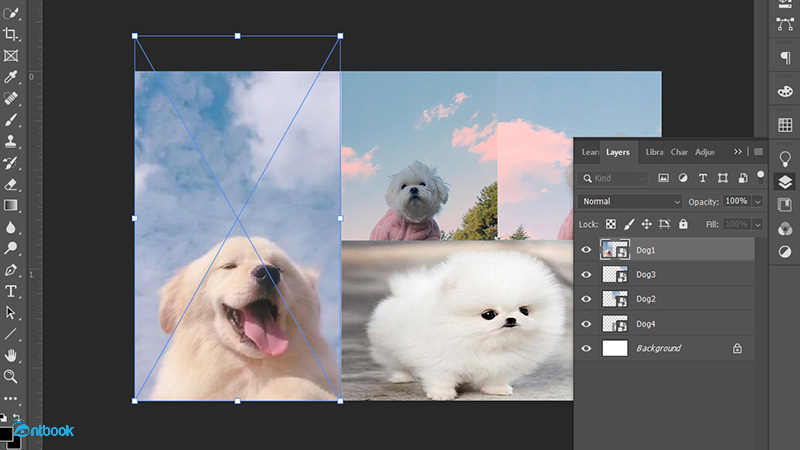
Task: Select the Frame tool
Action: point(11,56)
